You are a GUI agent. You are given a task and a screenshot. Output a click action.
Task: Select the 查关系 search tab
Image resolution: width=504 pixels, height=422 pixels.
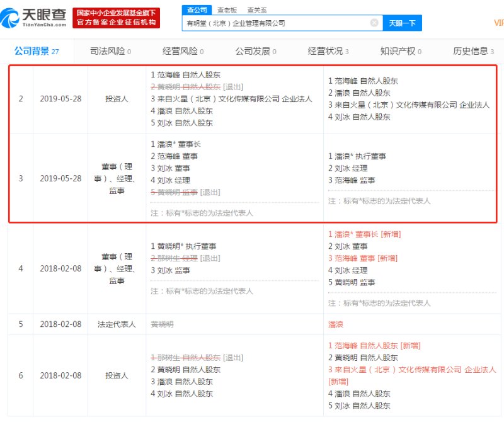pos(257,10)
